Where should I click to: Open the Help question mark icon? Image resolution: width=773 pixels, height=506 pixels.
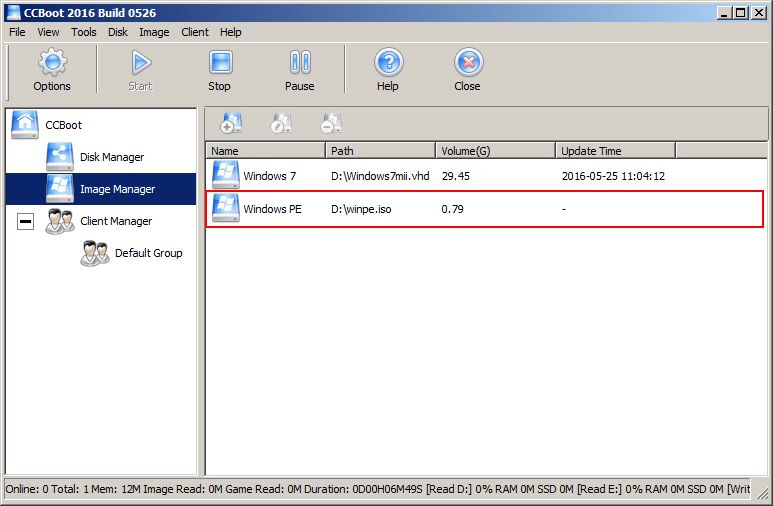click(388, 62)
